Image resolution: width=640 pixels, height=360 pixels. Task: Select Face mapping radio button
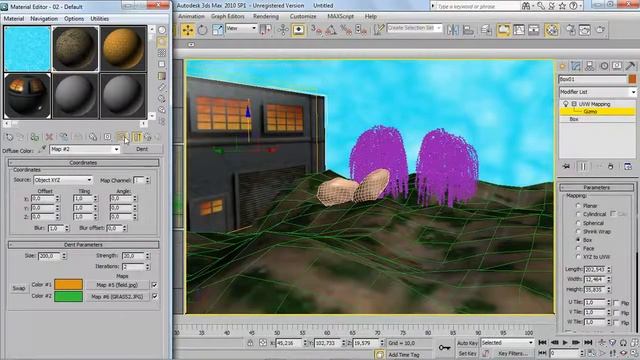578,248
